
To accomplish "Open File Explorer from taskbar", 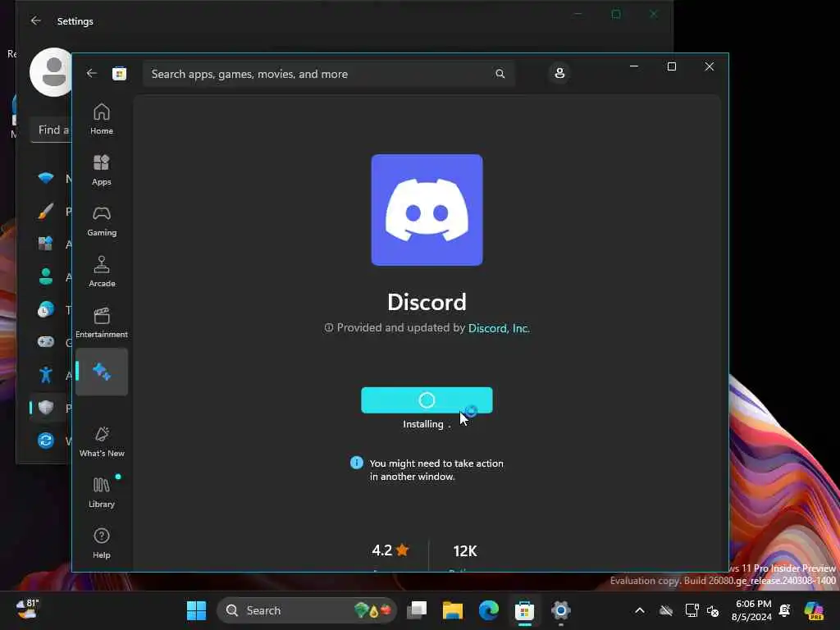I will click(x=452, y=610).
